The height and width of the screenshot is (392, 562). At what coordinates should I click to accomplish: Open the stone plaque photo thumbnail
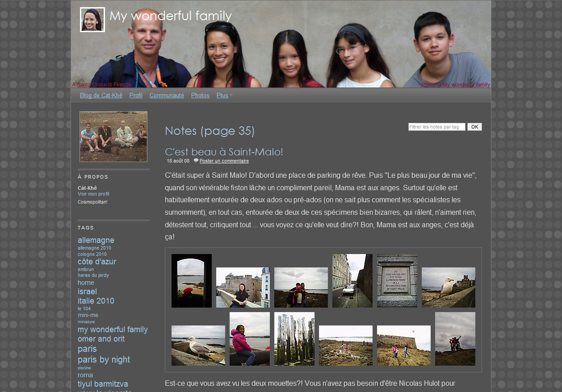[397, 281]
